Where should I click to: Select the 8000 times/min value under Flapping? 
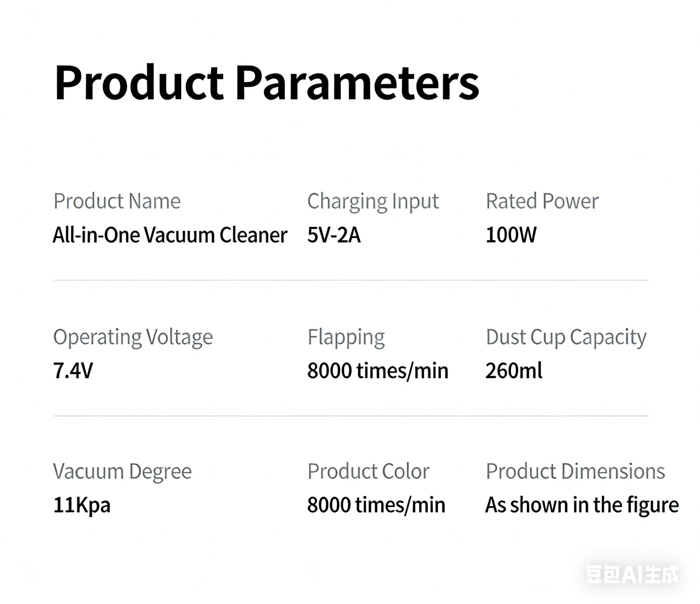click(x=378, y=371)
